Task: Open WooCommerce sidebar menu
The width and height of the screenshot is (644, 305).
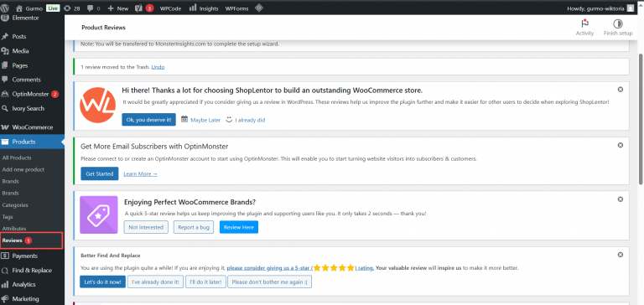Action: pos(33,127)
